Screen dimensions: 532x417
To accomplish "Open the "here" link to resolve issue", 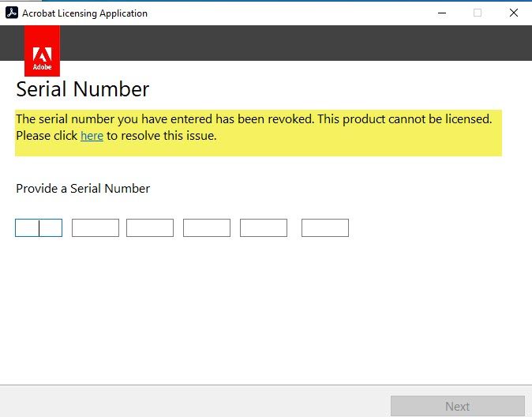I will 92,136.
